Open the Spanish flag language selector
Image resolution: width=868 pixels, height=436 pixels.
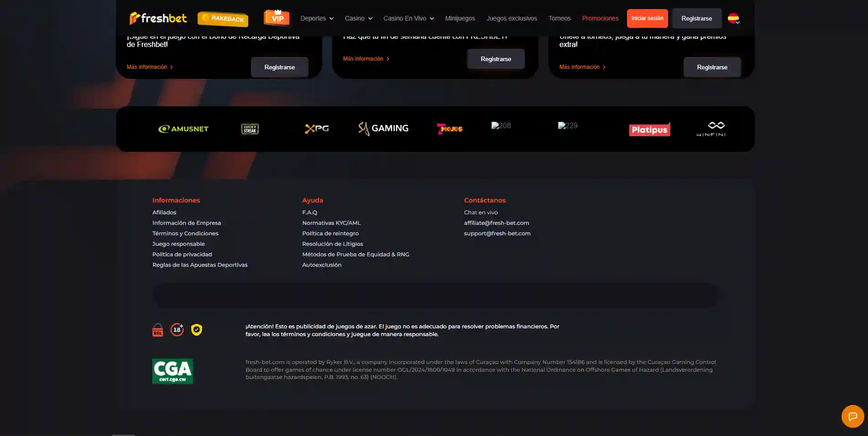point(734,18)
